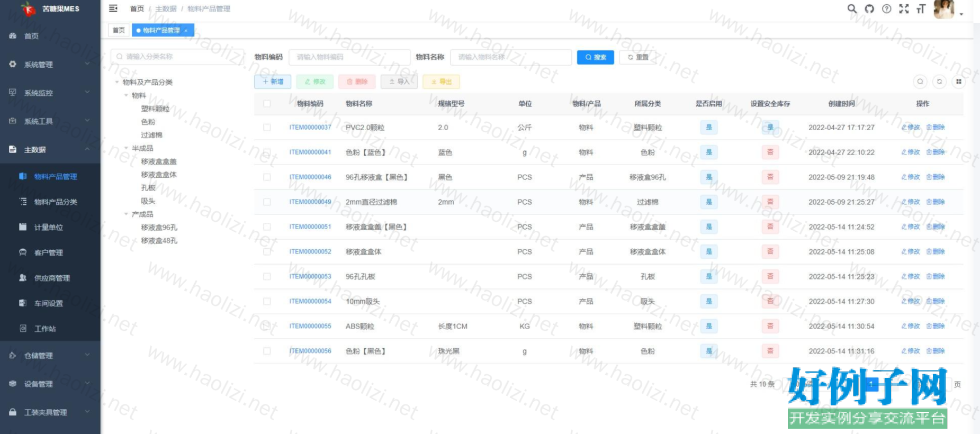Switch to the 首页 tab
Viewport: 980px width, 434px height.
[119, 30]
